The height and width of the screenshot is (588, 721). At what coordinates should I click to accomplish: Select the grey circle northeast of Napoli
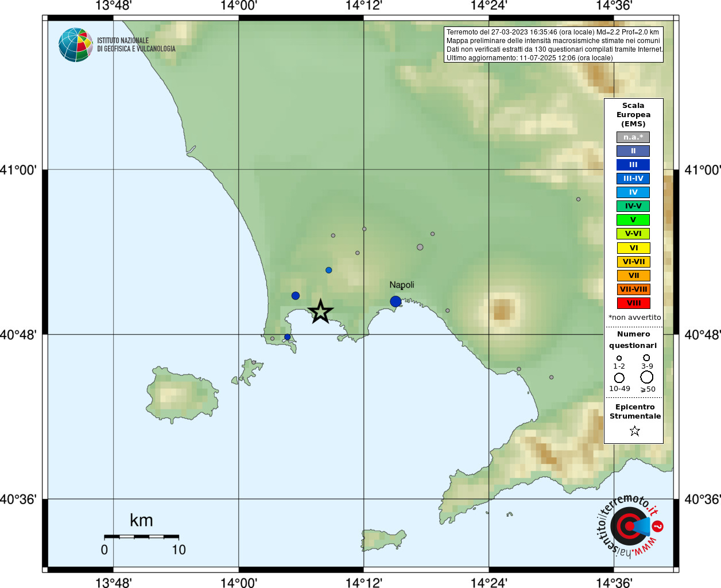(x=420, y=247)
